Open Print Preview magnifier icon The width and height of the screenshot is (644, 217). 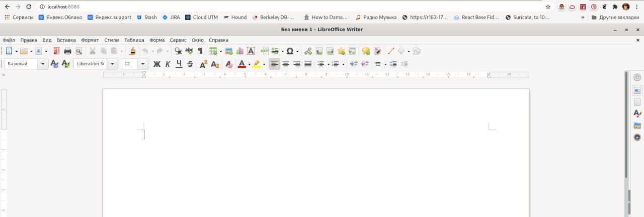(x=78, y=51)
